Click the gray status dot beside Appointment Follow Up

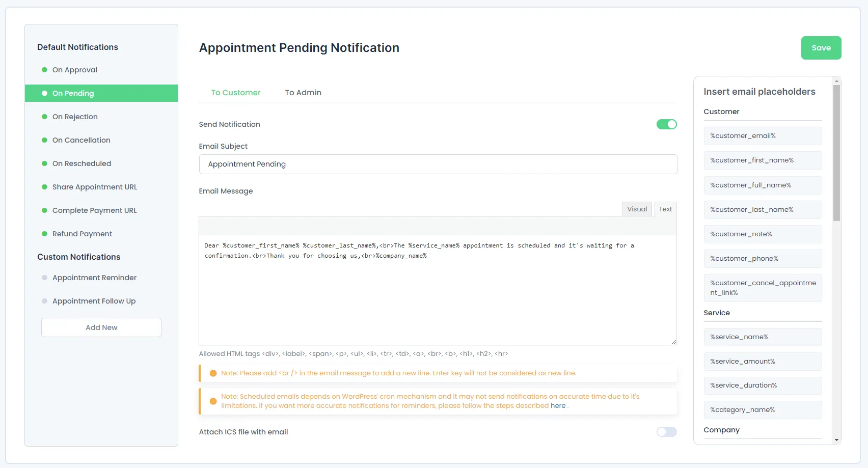pyautogui.click(x=44, y=301)
